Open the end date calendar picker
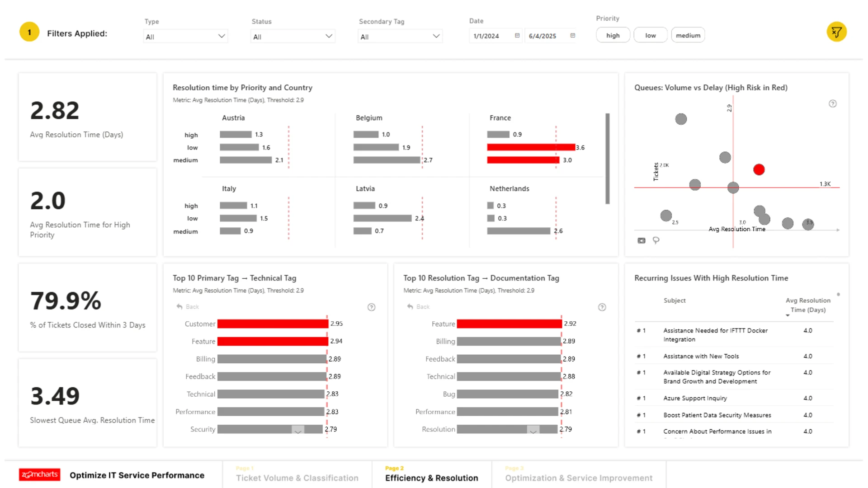This screenshot has width=868, height=488. tap(573, 36)
